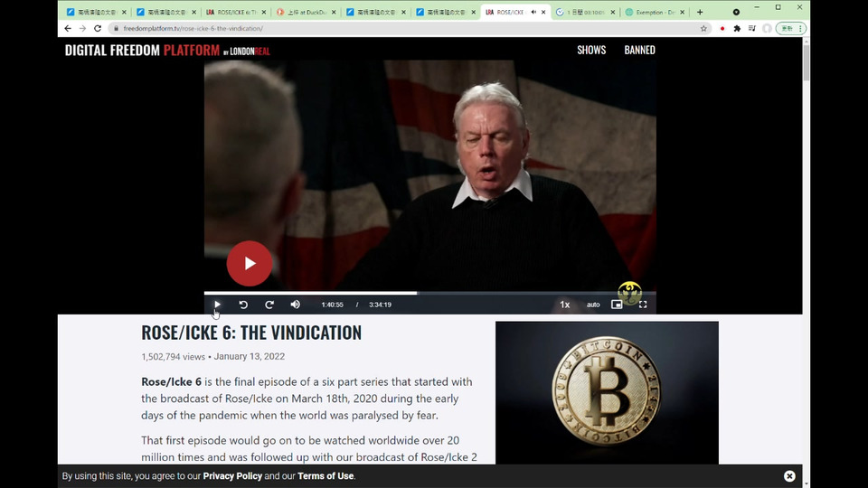Screen dimensions: 868x488
Task: Open the auto quality selector
Action: tap(593, 305)
